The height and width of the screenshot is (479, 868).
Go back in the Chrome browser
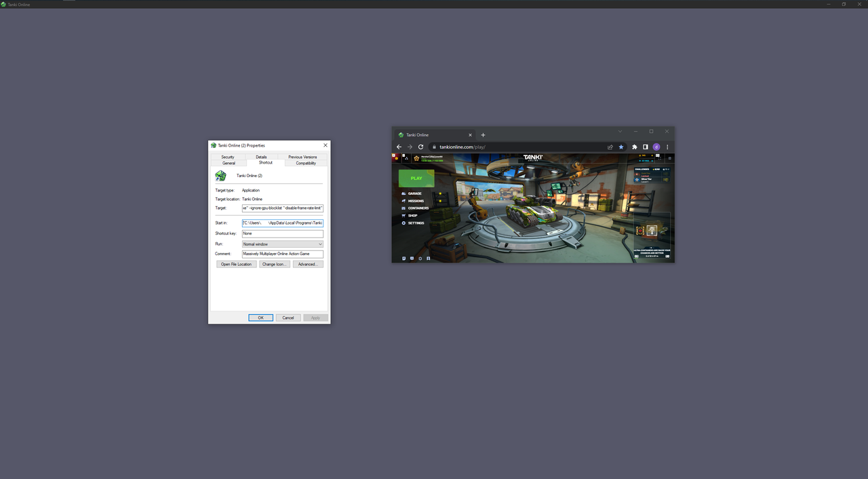[399, 147]
